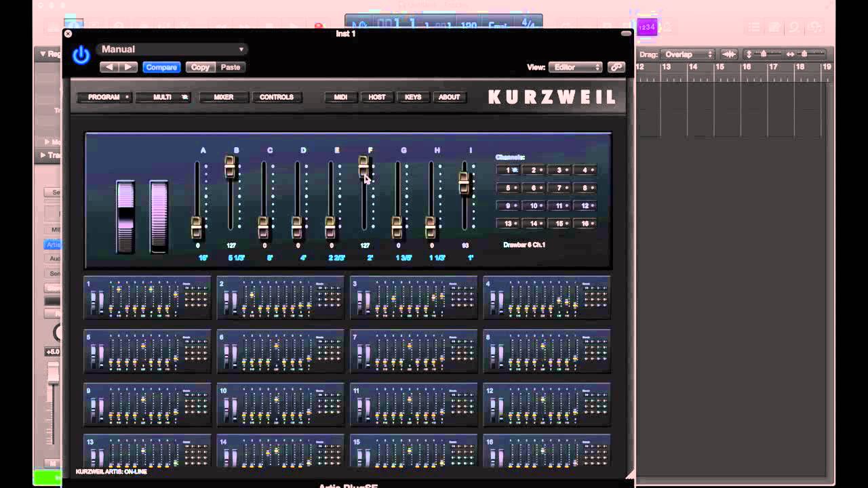This screenshot has height=488, width=868.
Task: Click bar 16 on Logic timeline ruler
Action: [747, 67]
